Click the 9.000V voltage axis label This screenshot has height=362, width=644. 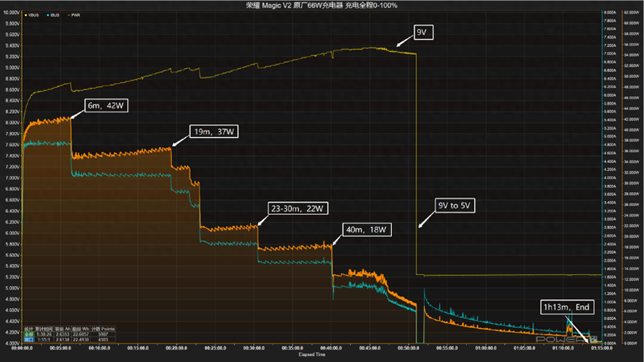coord(12,68)
